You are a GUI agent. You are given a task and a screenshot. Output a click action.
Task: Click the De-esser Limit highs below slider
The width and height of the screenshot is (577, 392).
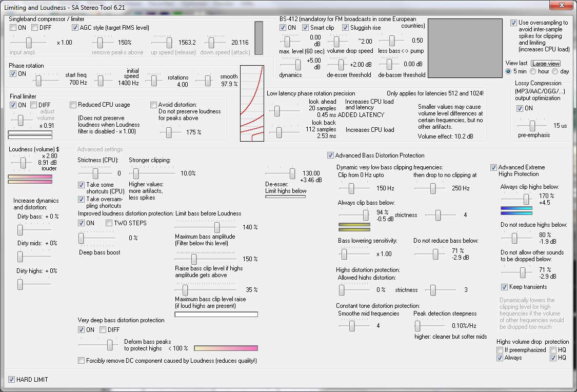click(x=281, y=172)
